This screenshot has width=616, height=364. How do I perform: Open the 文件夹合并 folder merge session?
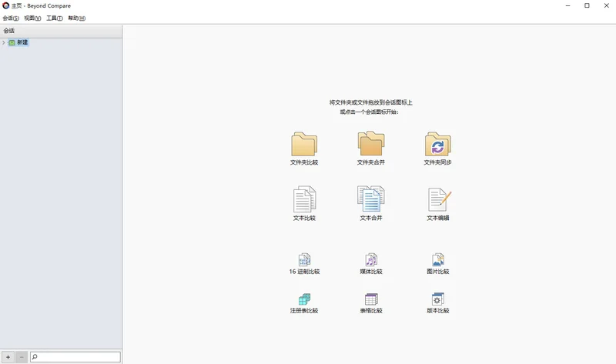(x=371, y=148)
